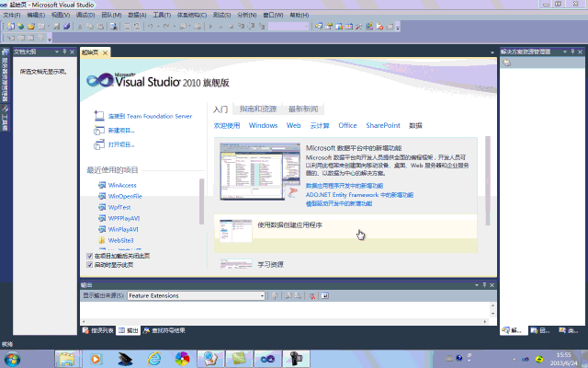The image size is (588, 368).
Task: Switch to the 最新新闻 tab
Action: [x=303, y=109]
